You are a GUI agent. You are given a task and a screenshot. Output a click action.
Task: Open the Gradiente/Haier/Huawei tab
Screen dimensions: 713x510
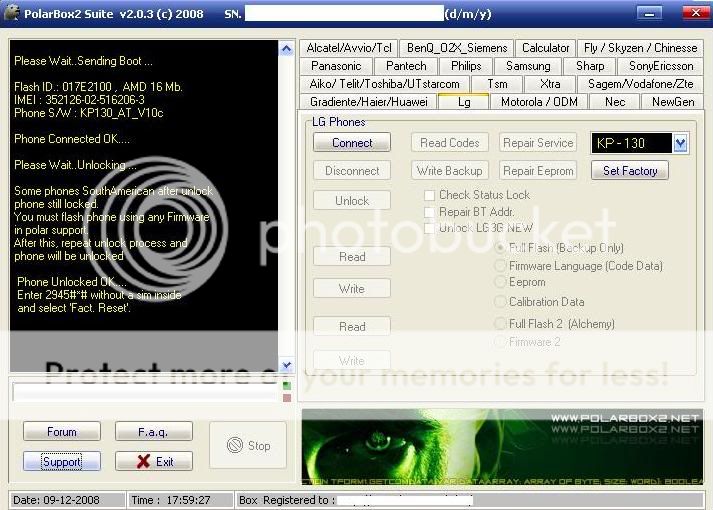[368, 102]
